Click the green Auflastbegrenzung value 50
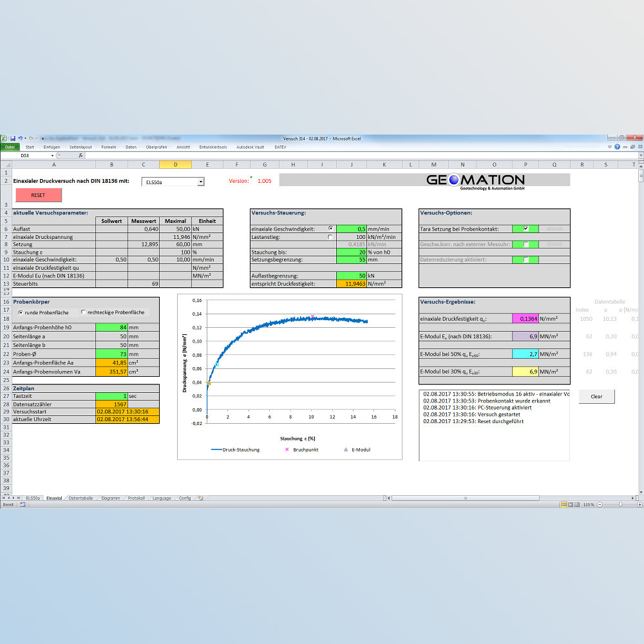The image size is (644, 644). coord(351,276)
